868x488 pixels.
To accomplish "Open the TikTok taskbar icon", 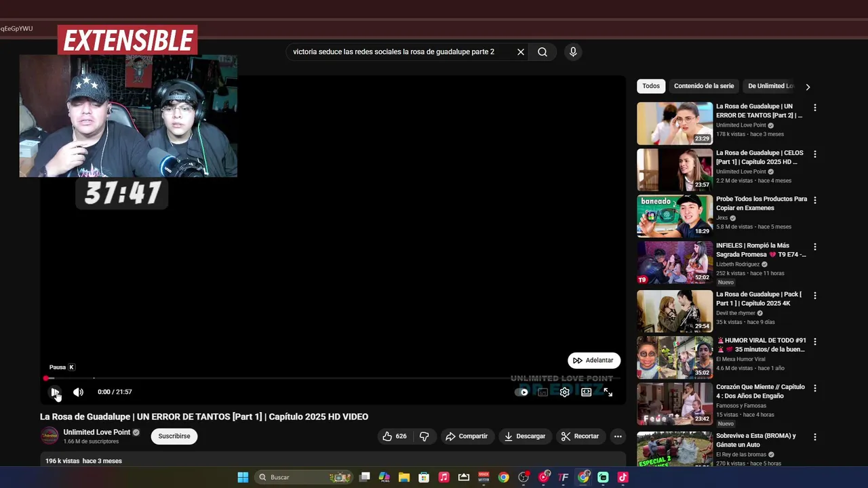I will (623, 477).
